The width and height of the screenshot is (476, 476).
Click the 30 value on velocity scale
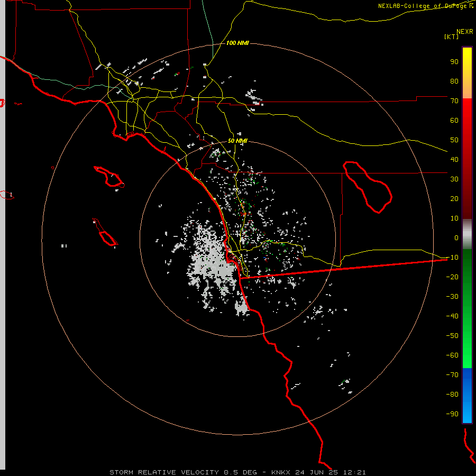point(454,179)
